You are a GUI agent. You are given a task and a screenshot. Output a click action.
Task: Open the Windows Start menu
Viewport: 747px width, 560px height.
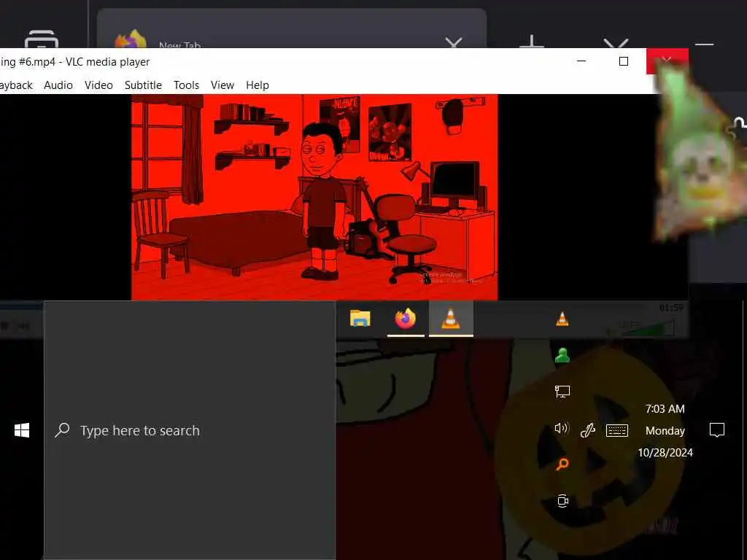coord(22,430)
